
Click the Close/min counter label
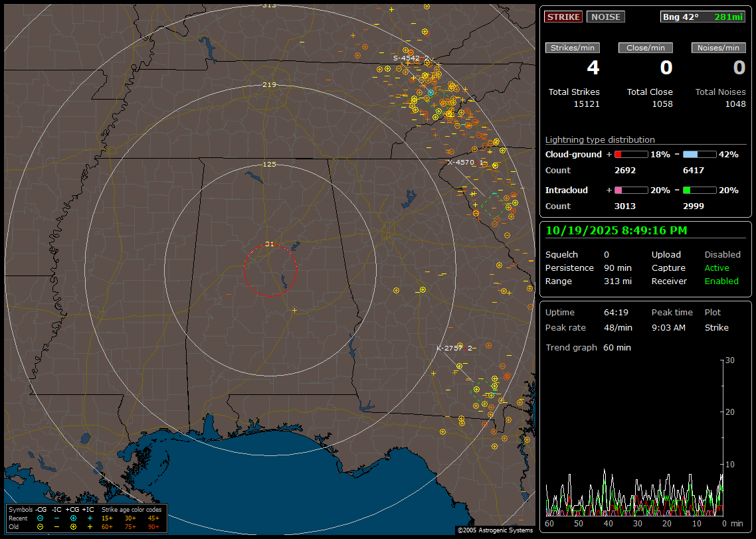(x=646, y=48)
